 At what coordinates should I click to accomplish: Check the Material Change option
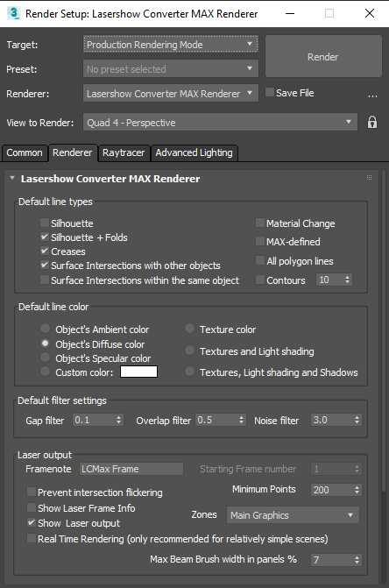point(260,223)
